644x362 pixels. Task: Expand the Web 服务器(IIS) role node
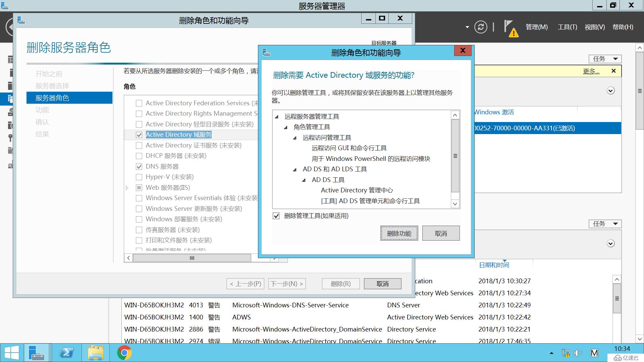click(127, 188)
